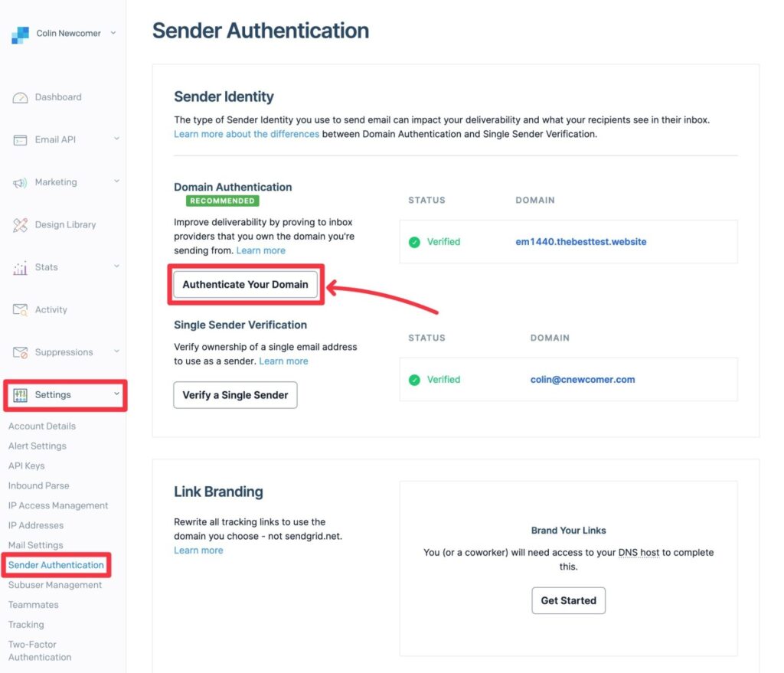Open the Activity mail icon
Screen dimensions: 784x673
point(21,309)
